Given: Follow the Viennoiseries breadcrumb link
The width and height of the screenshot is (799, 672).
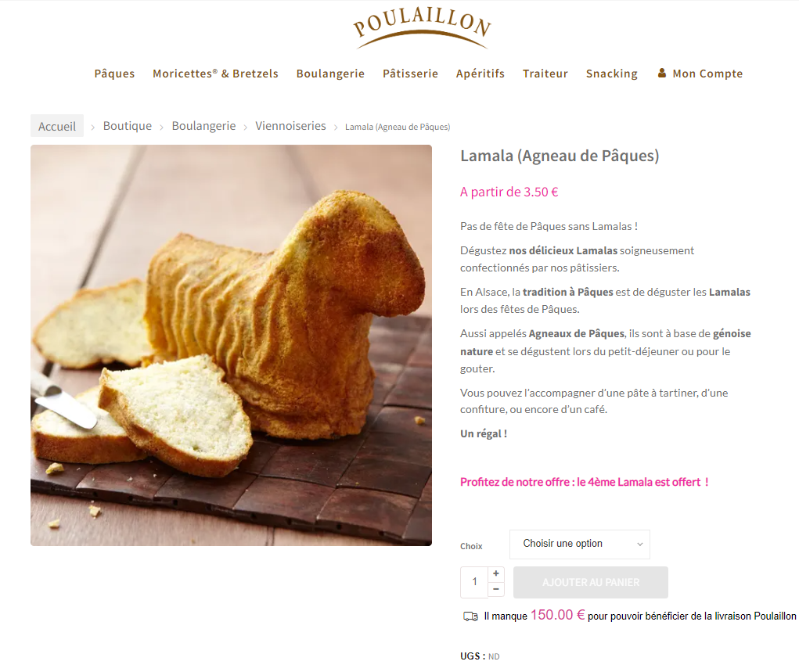Looking at the screenshot, I should click(290, 126).
